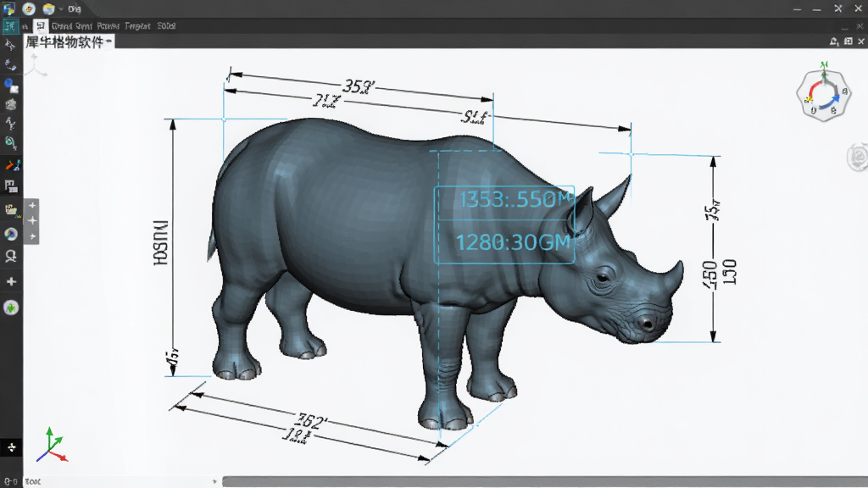This screenshot has width=868, height=488.
Task: Click the large plus icon in left sidebar
Action: pos(11,281)
